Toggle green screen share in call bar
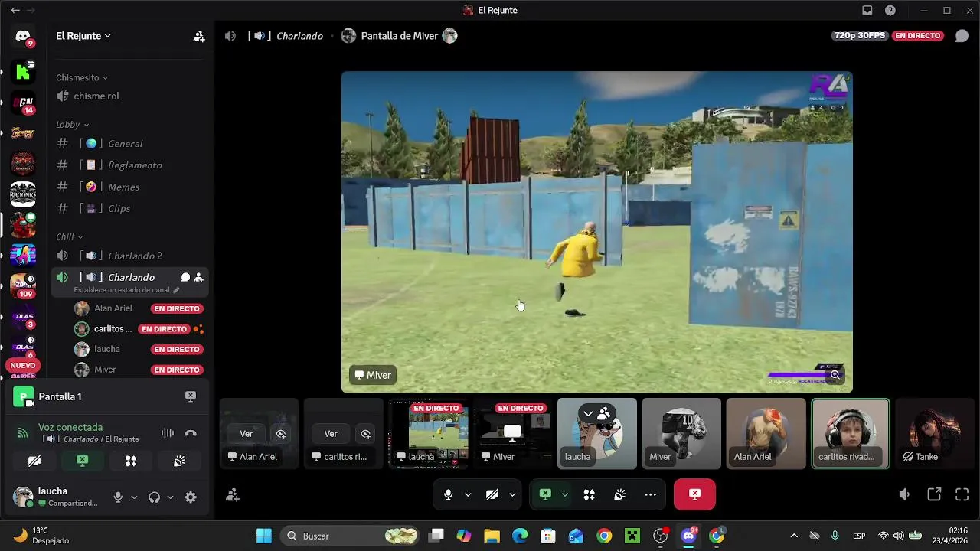The width and height of the screenshot is (980, 551). tap(545, 495)
